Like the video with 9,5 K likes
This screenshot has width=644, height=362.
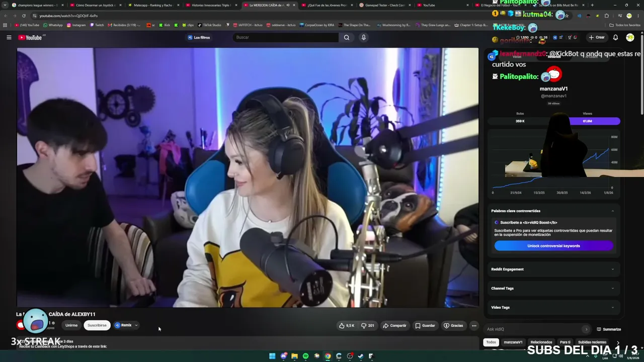pos(347,325)
